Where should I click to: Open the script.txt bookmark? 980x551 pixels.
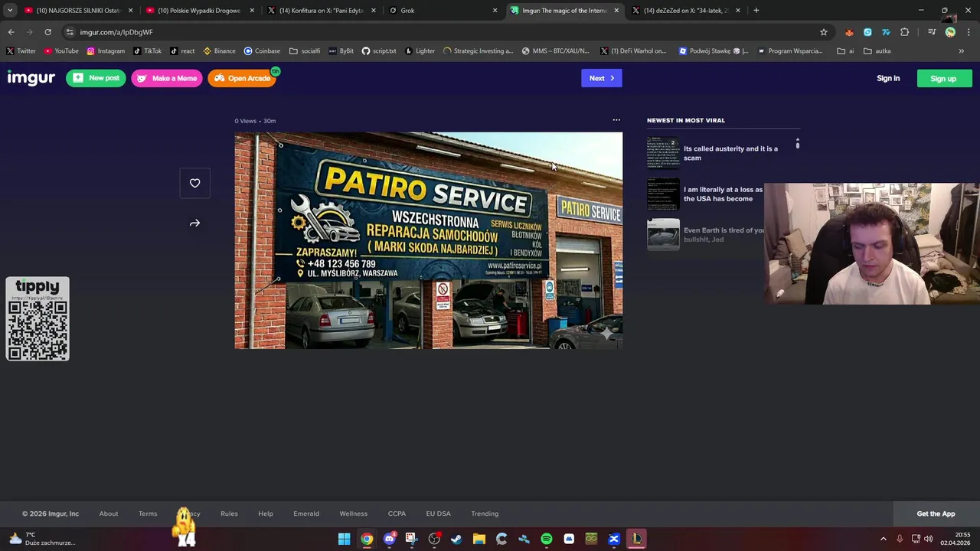(379, 51)
